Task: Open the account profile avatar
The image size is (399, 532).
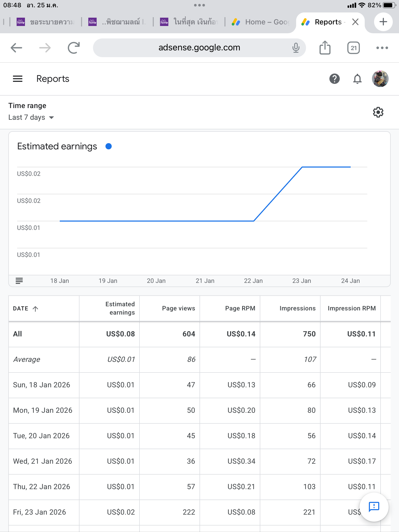Action: pyautogui.click(x=380, y=79)
